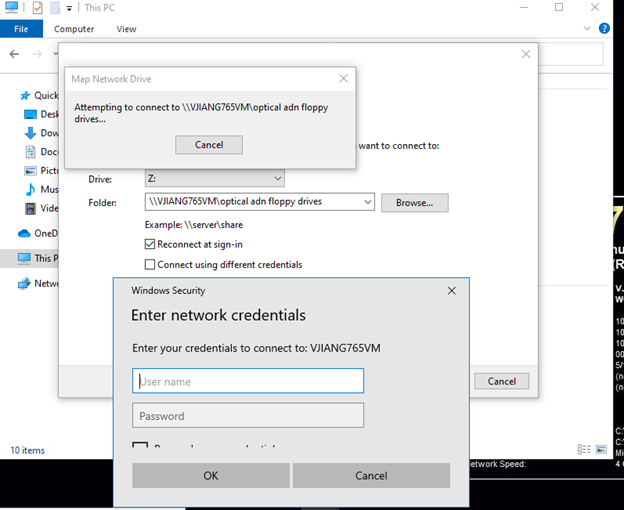The width and height of the screenshot is (624, 510).
Task: Open Pictures in the navigation pane
Action: coord(41,171)
